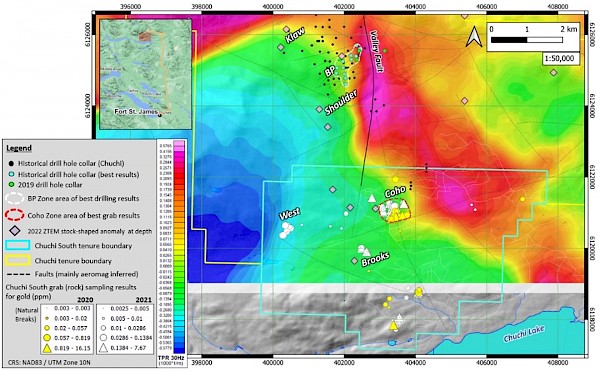This screenshot has height=371, width=600.
Task: Click the white dashed BP Zone legend oval
Action: tap(15, 199)
